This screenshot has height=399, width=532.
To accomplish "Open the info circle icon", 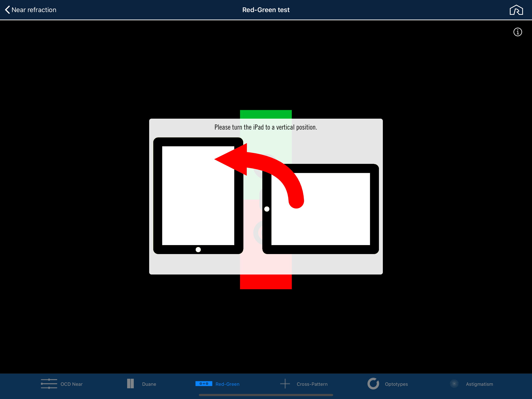I will pyautogui.click(x=518, y=32).
